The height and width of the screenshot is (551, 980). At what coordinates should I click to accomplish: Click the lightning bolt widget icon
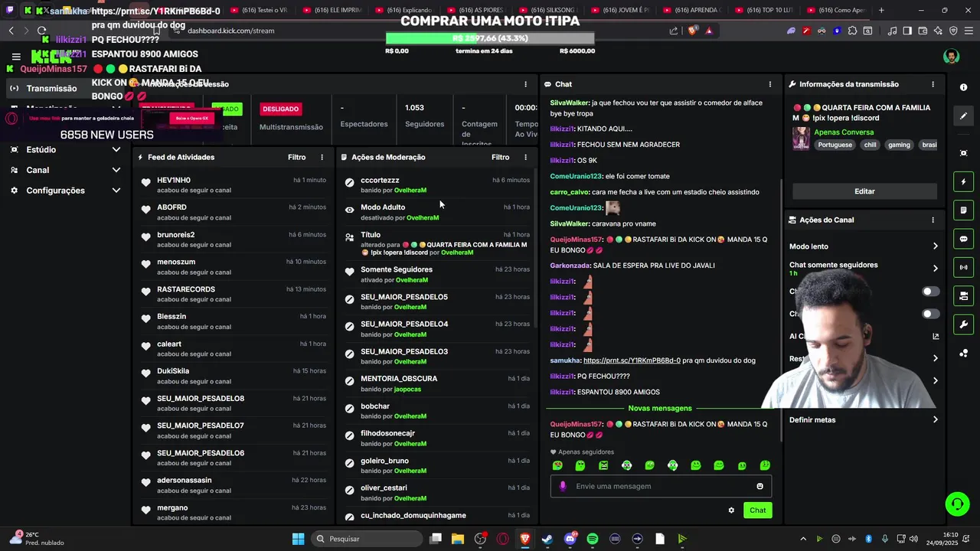[964, 182]
